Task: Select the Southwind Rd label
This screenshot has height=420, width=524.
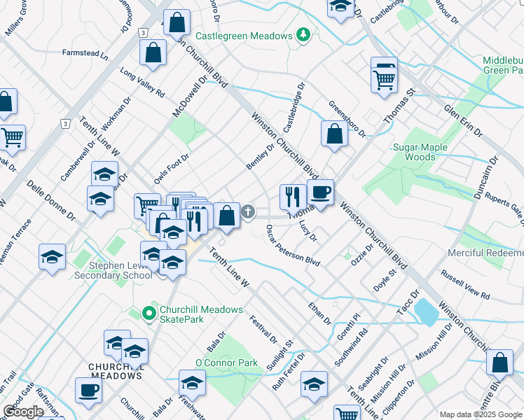Action: coord(351,347)
